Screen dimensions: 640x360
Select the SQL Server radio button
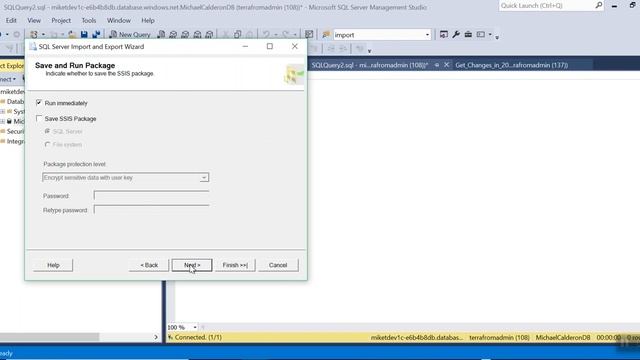click(47, 131)
